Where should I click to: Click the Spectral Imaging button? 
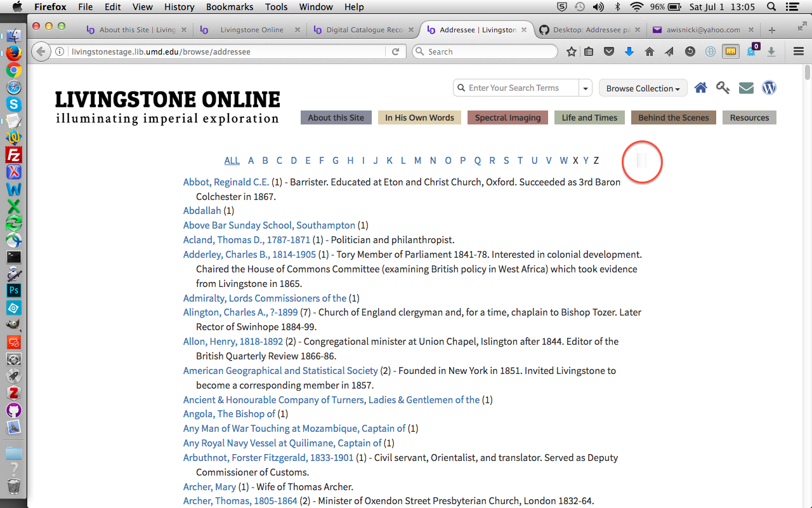[x=507, y=117]
